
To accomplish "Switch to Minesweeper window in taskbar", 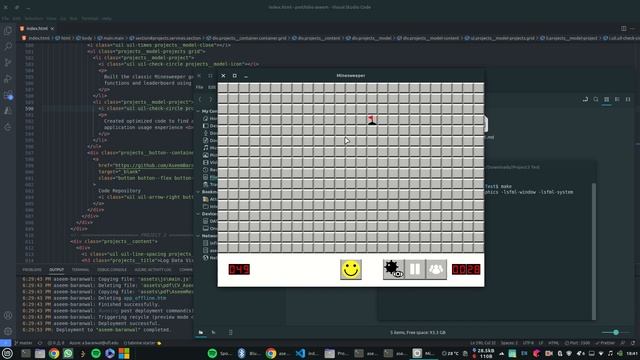I will (423, 353).
